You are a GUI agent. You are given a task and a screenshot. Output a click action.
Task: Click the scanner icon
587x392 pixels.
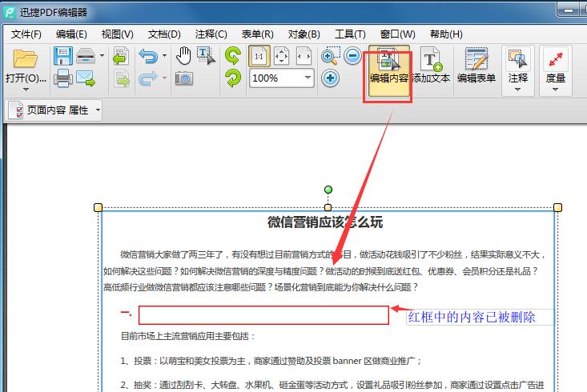pyautogui.click(x=86, y=56)
